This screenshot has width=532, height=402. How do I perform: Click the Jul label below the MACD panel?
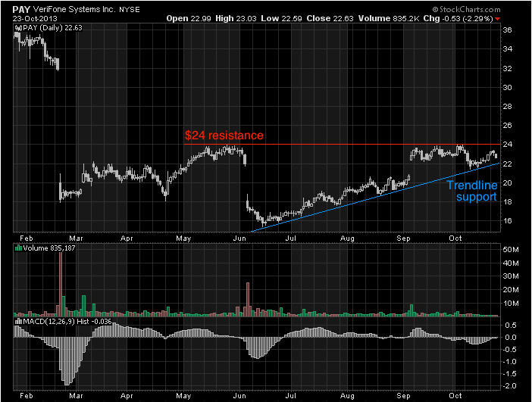tap(291, 395)
